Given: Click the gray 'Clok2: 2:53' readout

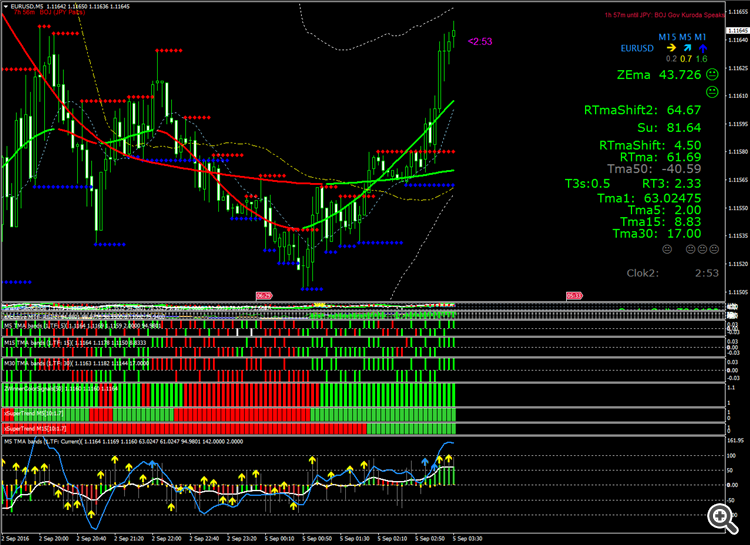Looking at the screenshot, I should pyautogui.click(x=673, y=273).
